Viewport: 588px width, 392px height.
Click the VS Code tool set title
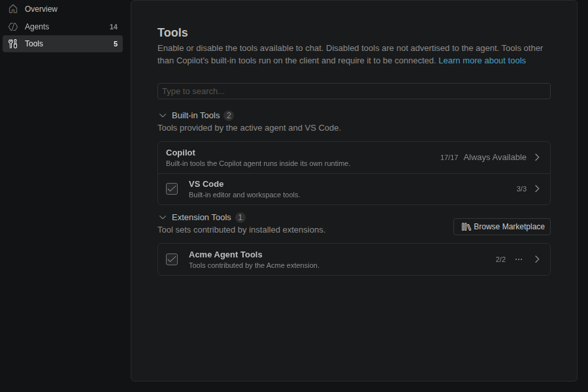point(206,184)
